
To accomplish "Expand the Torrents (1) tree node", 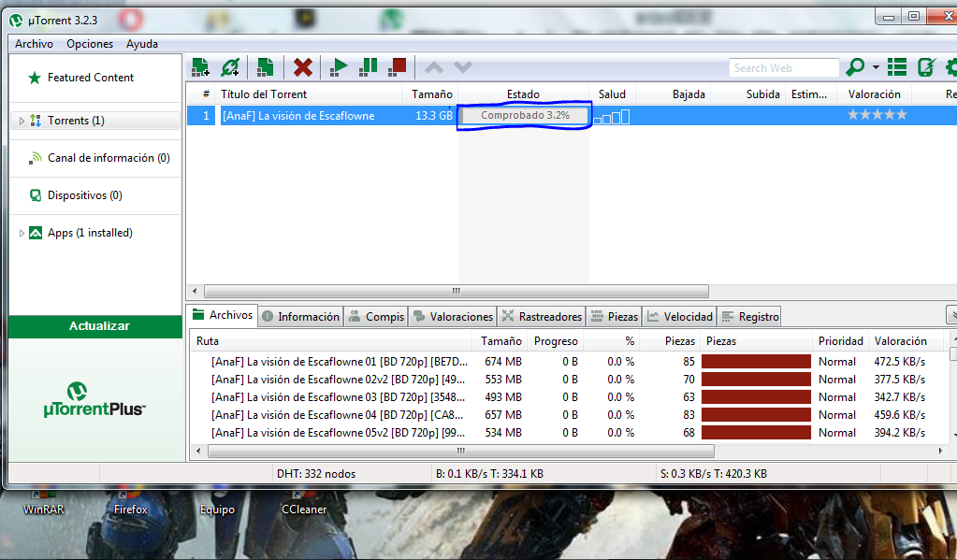I will point(22,121).
